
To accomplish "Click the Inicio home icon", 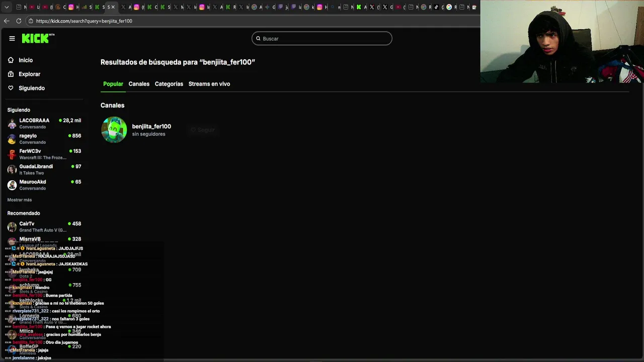I will click(x=11, y=60).
